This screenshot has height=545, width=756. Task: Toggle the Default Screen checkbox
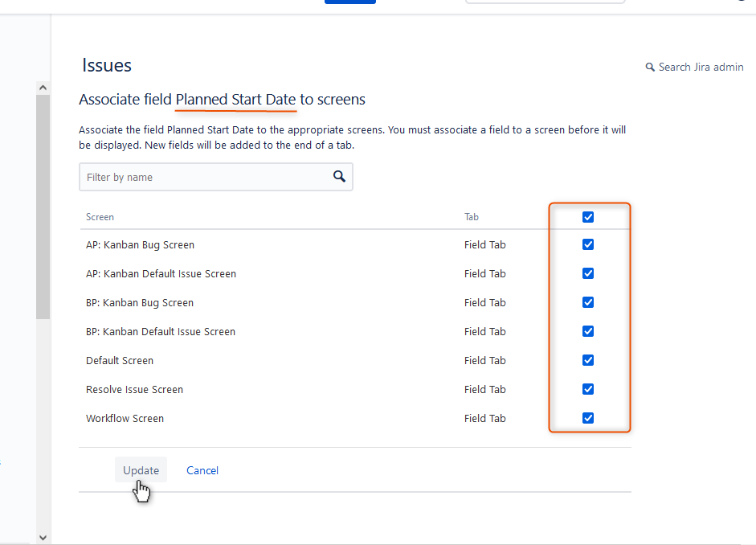tap(588, 360)
